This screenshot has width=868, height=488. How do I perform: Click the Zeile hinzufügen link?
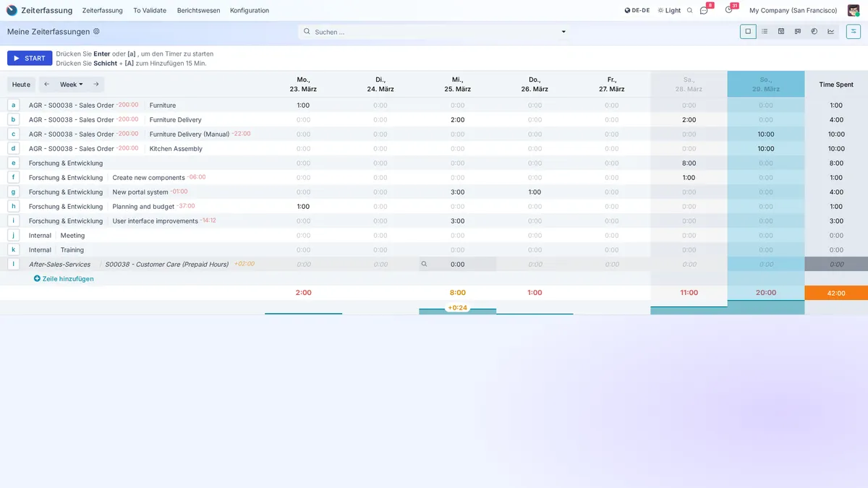point(64,278)
